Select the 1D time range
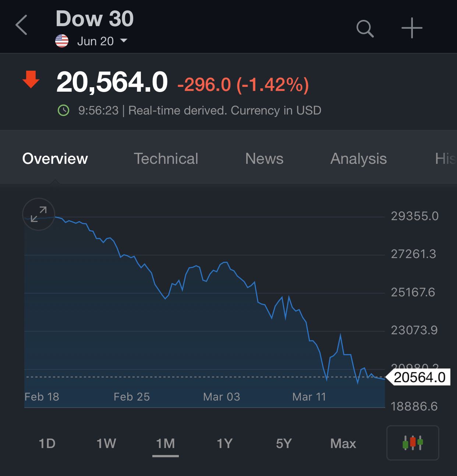The height and width of the screenshot is (476, 457). 47,443
